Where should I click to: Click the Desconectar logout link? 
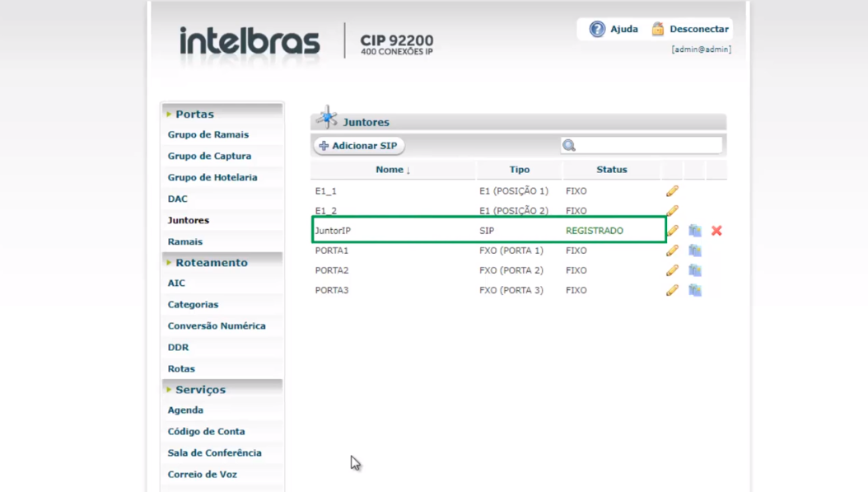tap(698, 30)
